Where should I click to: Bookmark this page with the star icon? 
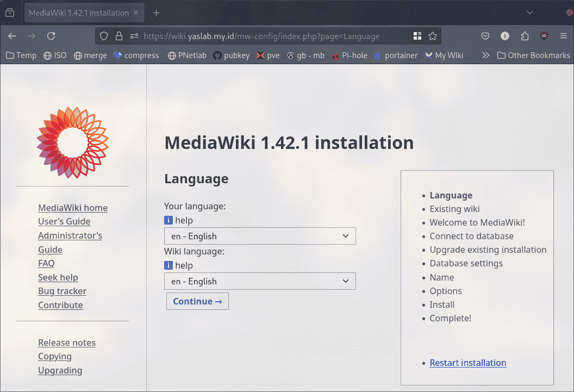coord(433,36)
